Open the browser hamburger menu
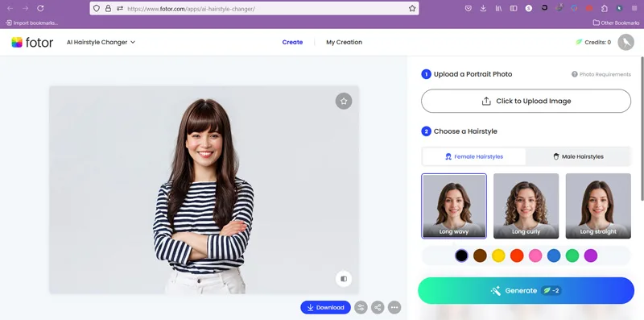644x320 pixels. 634,8
